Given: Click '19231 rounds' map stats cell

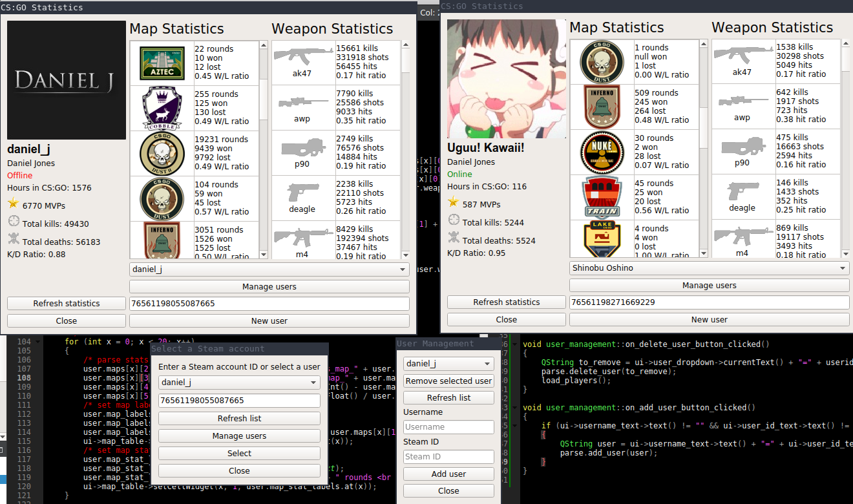Looking at the screenshot, I should [226, 153].
